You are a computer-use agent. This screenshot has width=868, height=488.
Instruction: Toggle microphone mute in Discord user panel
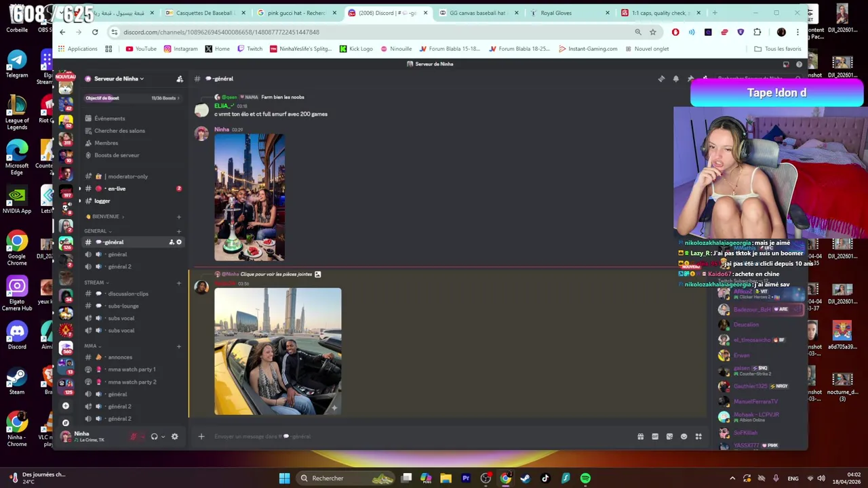click(134, 436)
